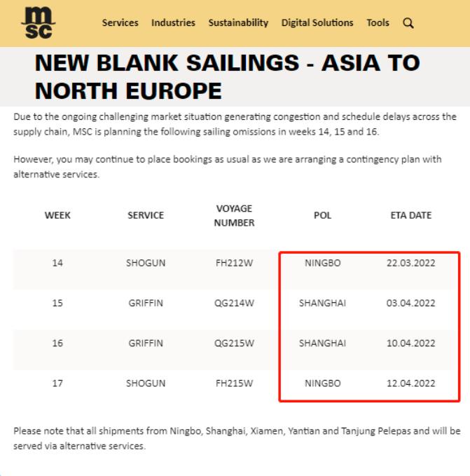Select the ETA DATE column header
Image resolution: width=470 pixels, height=476 pixels.
(411, 216)
